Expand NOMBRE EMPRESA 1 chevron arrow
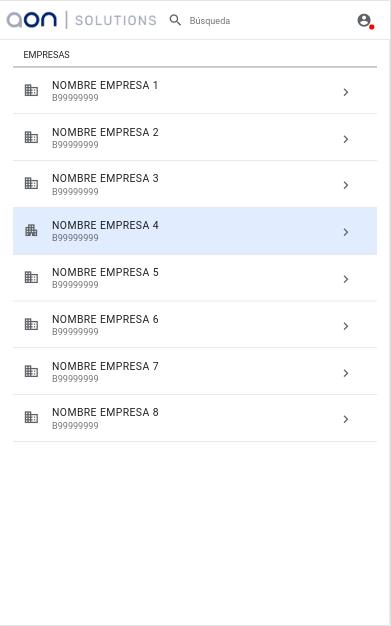This screenshot has height=626, width=391. [346, 92]
